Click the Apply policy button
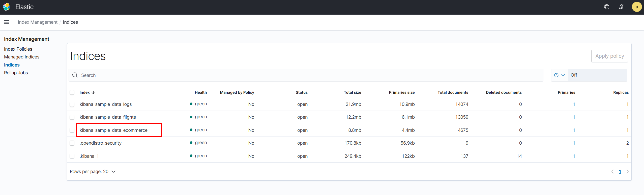This screenshot has width=644, height=195. coord(609,56)
